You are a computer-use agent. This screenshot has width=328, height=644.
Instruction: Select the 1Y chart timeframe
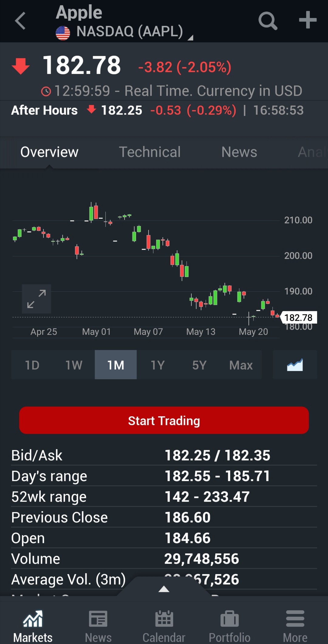pos(158,365)
